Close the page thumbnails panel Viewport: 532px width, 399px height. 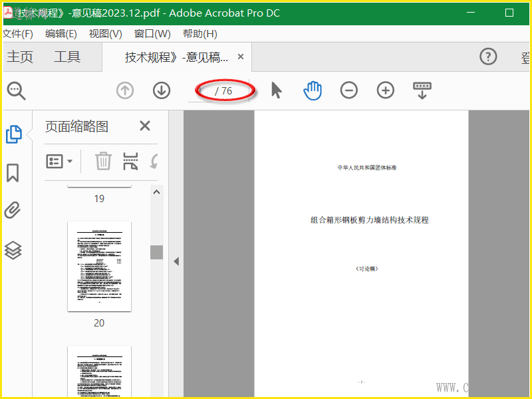[x=145, y=126]
